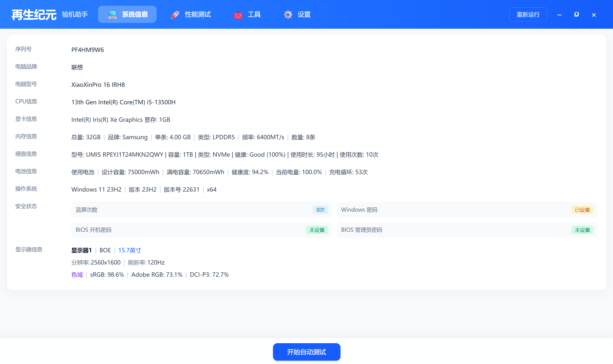
Task: Click battery 健康度: 94.2%
Action: point(250,172)
